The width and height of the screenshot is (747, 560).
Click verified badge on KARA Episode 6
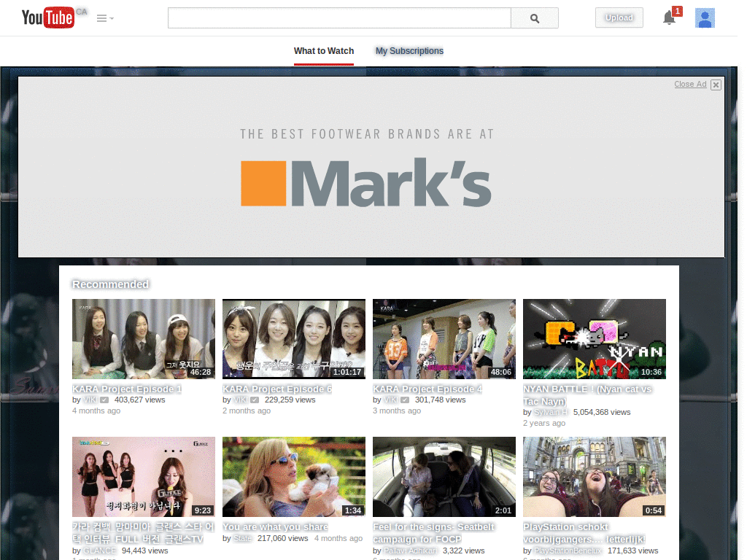pyautogui.click(x=255, y=400)
